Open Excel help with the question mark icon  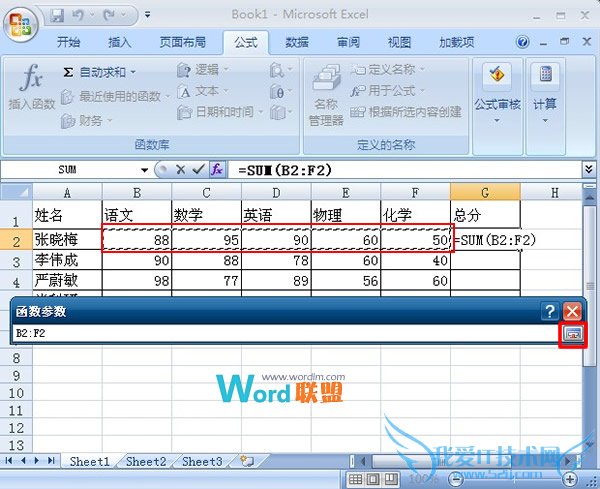[x=522, y=42]
